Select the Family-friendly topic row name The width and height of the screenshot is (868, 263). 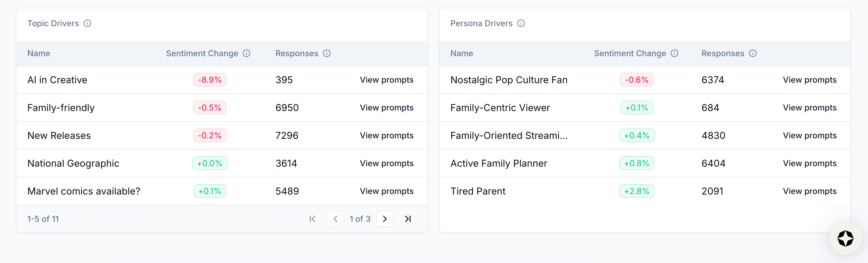coord(61,108)
